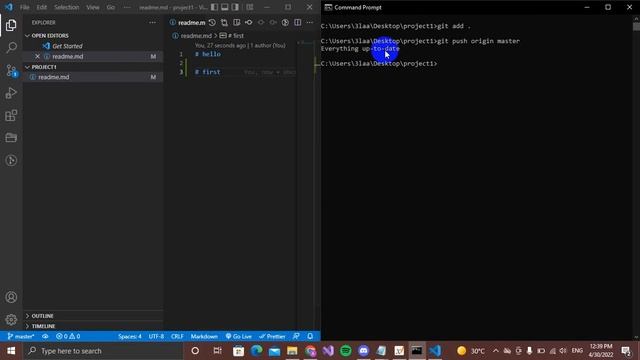The height and width of the screenshot is (360, 640).
Task: Open the Windows Start menu
Action: point(11,351)
